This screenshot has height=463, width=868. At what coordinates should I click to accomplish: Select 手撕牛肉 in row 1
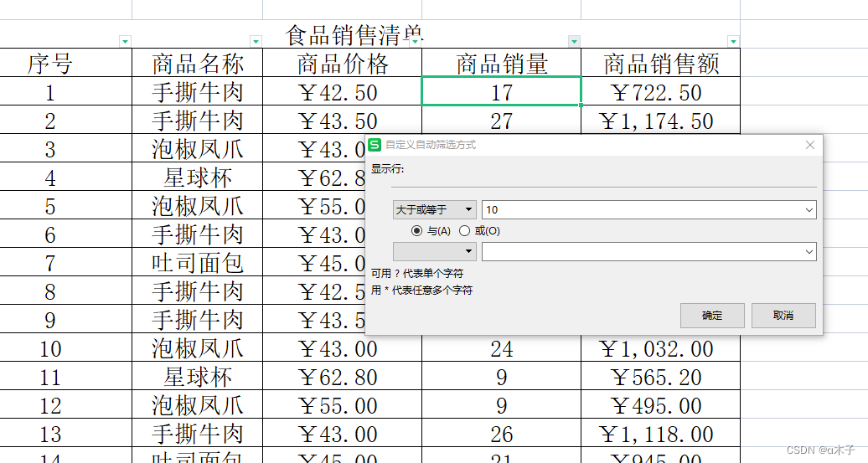(x=197, y=91)
